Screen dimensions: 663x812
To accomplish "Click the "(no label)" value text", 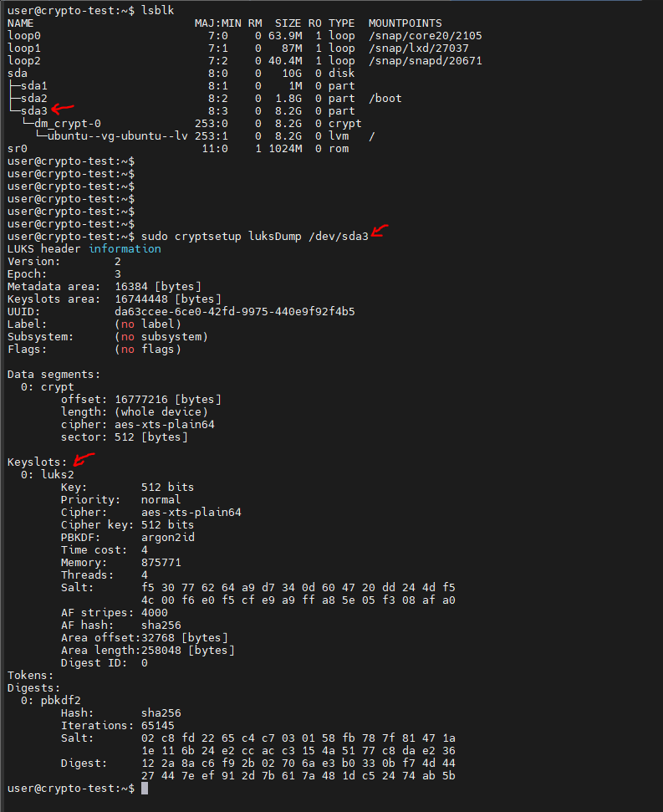I will pos(147,324).
